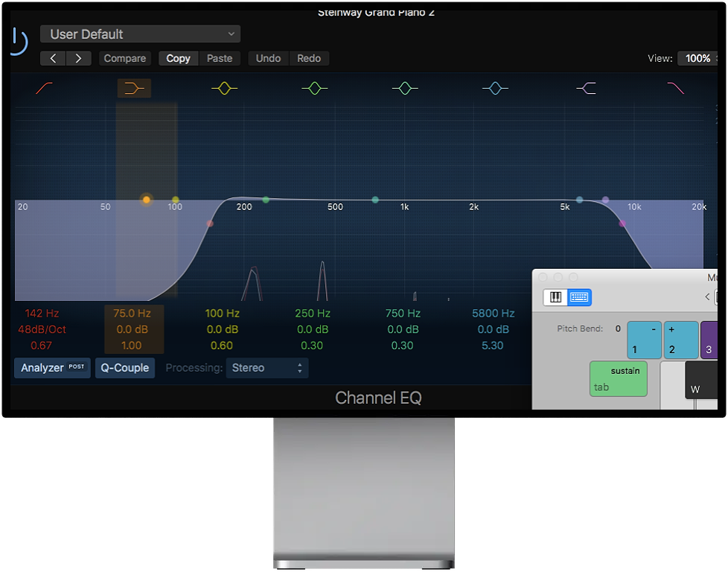Switch the analyzer POST mode label
This screenshot has width=728, height=572.
(77, 366)
